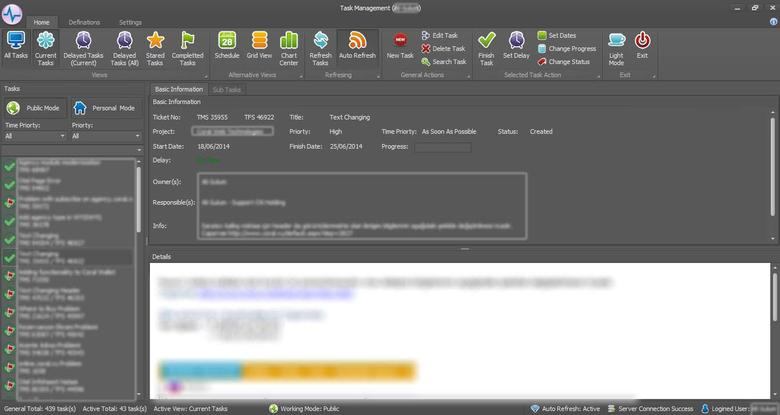Viewport: 780px width, 415px height.
Task: Open the Stared Tasks view
Action: (x=155, y=47)
